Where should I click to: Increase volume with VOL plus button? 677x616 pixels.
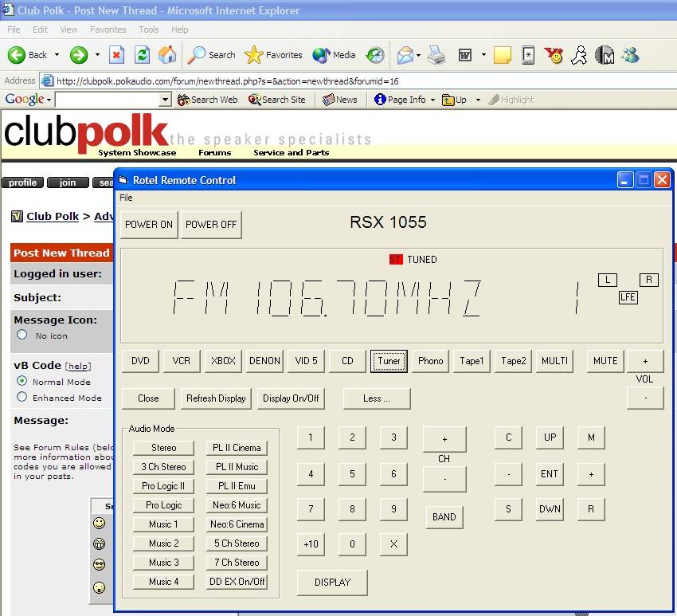(x=645, y=361)
